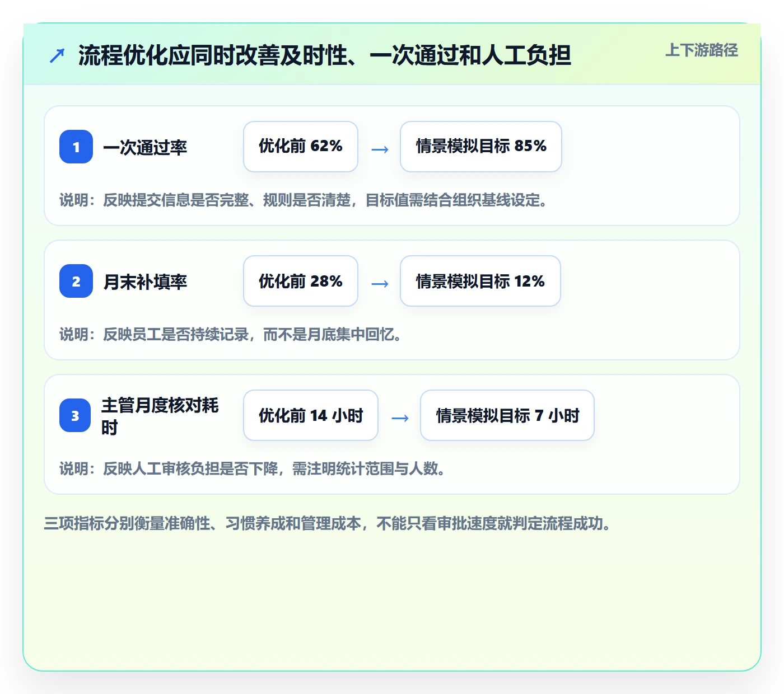Open the 上下游路径 label in header
This screenshot has height=694, width=784.
702,50
